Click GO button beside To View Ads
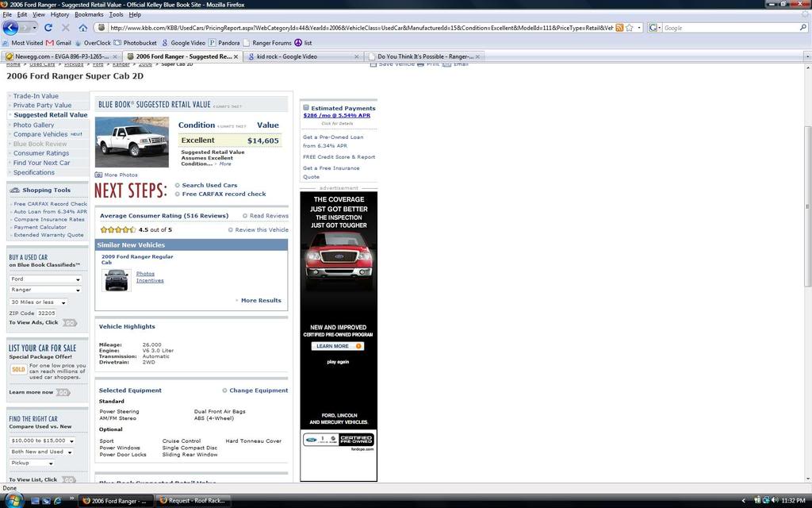Image resolution: width=812 pixels, height=508 pixels. click(x=70, y=322)
